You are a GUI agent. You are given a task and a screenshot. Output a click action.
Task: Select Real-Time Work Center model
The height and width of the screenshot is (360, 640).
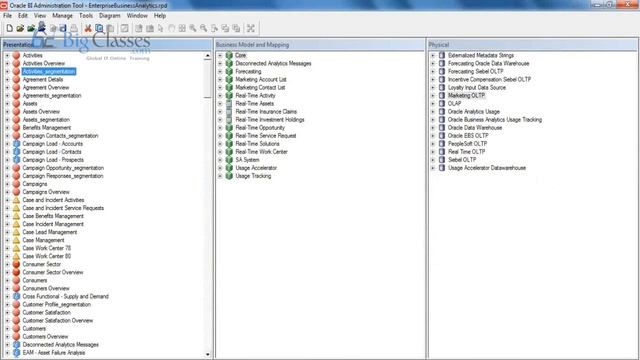coord(262,152)
